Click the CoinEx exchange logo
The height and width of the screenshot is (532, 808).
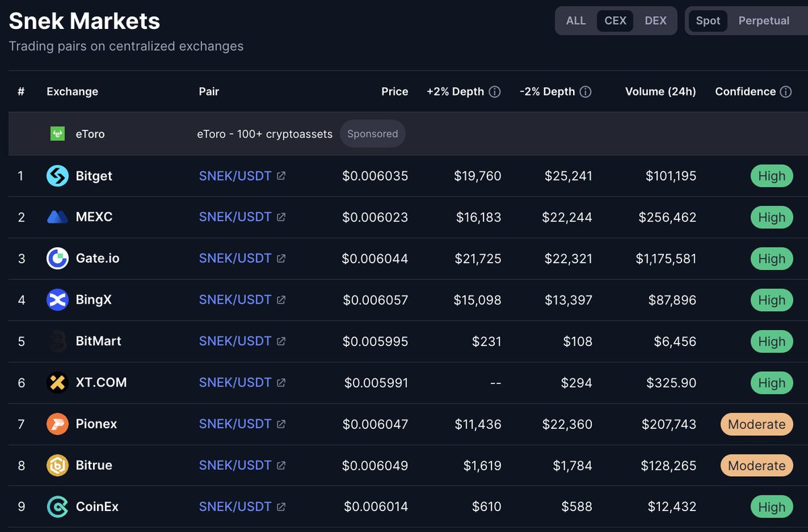(x=57, y=507)
